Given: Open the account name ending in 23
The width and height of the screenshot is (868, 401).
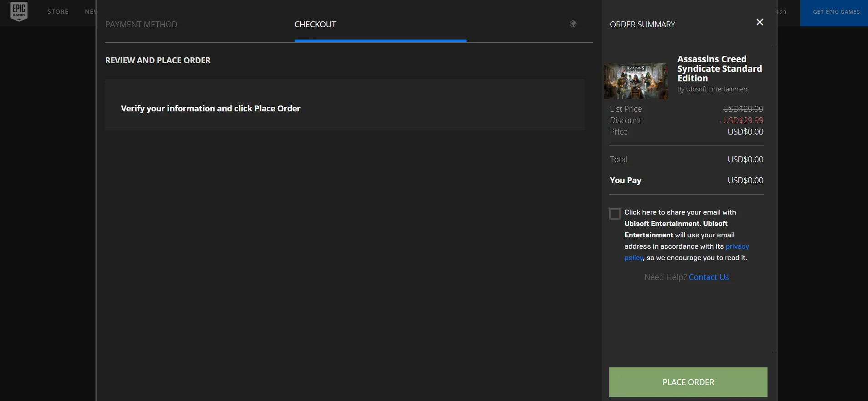Looking at the screenshot, I should pos(782,12).
